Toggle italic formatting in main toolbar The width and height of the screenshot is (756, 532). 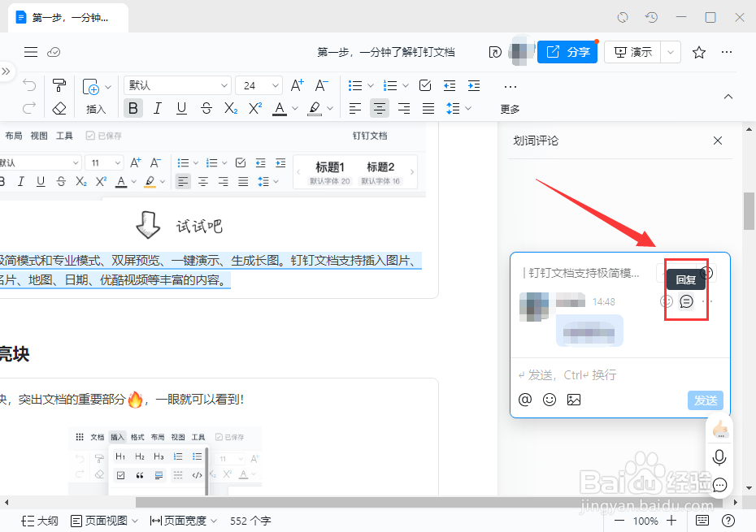pyautogui.click(x=157, y=108)
